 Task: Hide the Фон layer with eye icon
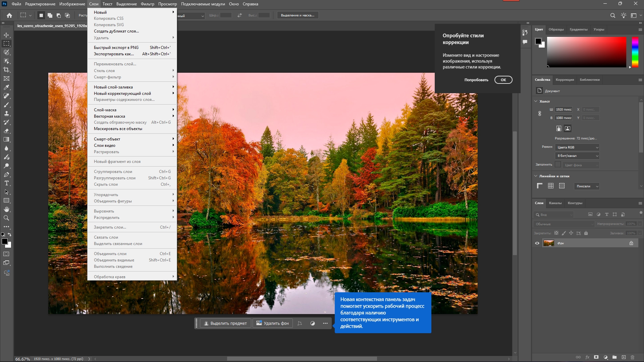pyautogui.click(x=537, y=243)
